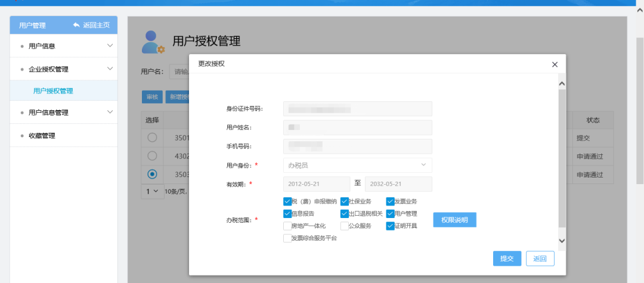Open 收藏管理 sidebar item
This screenshot has height=283, width=644.
[64, 136]
